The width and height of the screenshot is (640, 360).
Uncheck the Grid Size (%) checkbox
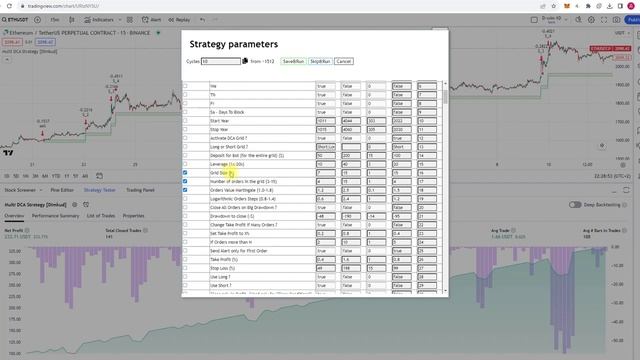coord(185,173)
